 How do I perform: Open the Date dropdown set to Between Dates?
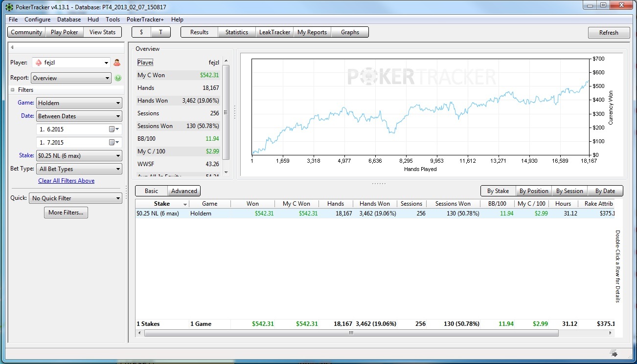(x=79, y=116)
